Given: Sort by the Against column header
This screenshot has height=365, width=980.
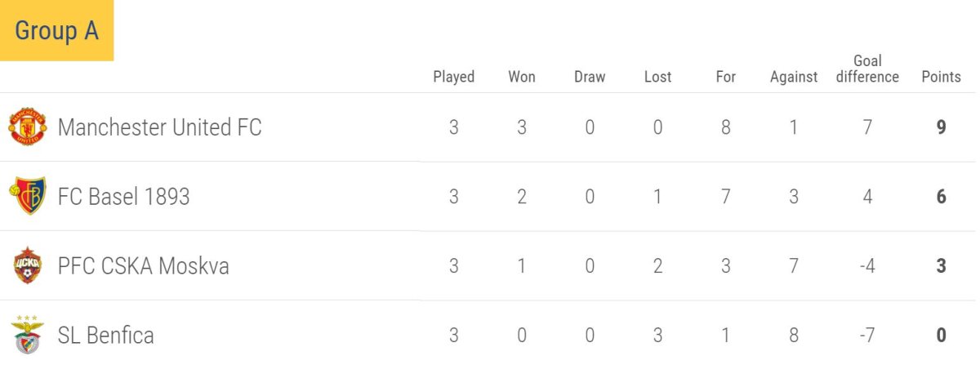Looking at the screenshot, I should tap(794, 77).
